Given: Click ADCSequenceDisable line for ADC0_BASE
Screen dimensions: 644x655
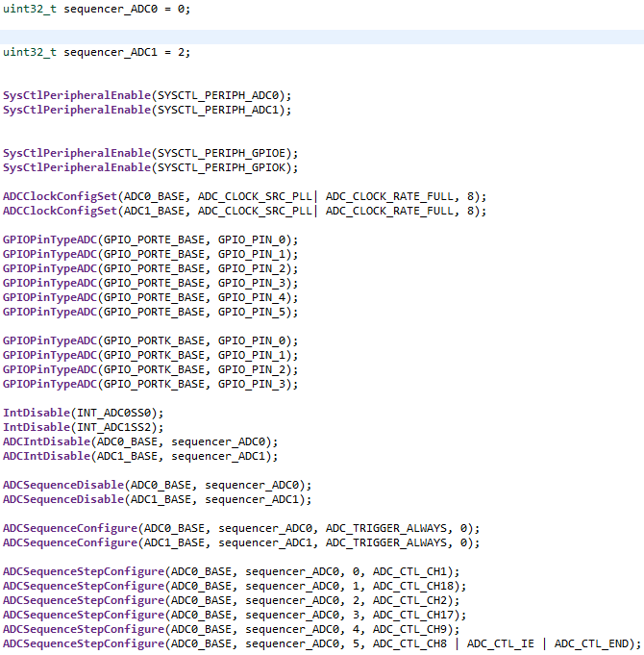Looking at the screenshot, I should click(157, 485).
